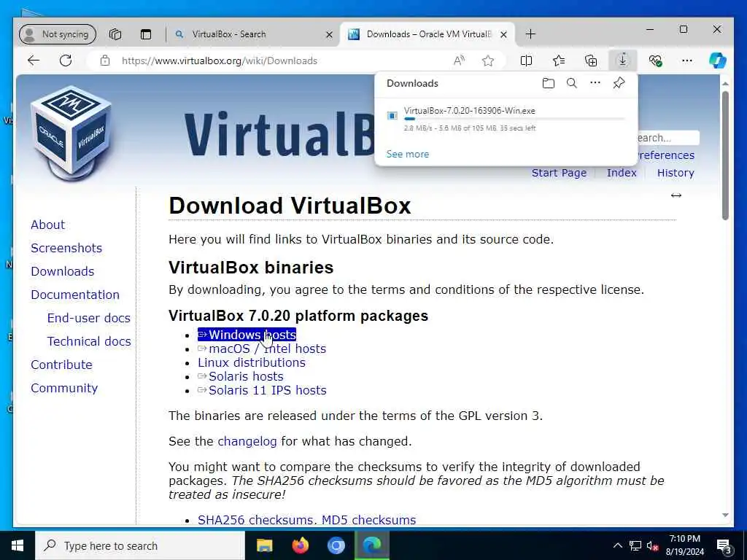Pin the Downloads panel
747x560 pixels.
(619, 83)
